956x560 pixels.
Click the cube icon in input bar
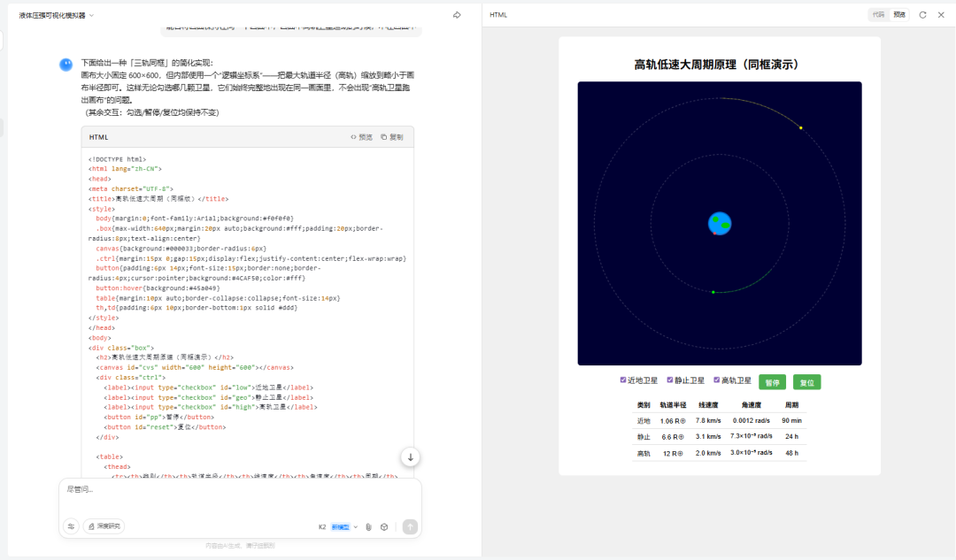tap(384, 526)
